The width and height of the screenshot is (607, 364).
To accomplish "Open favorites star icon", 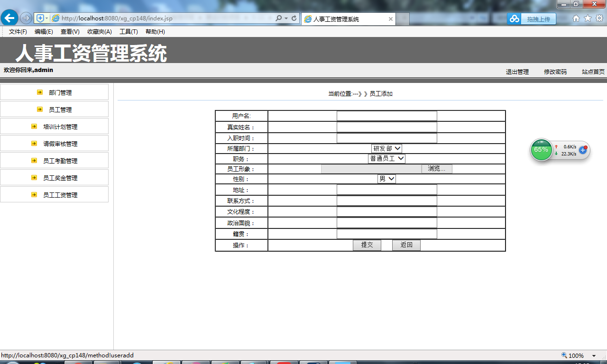I will (588, 18).
